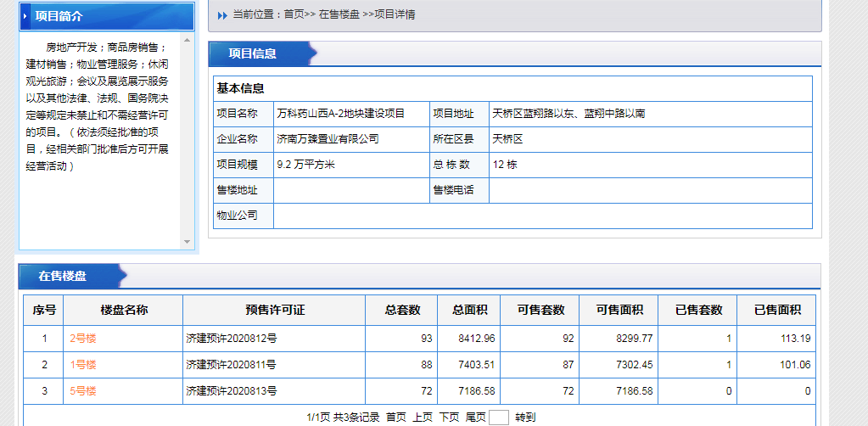
Task: Click the 已售面积 column header
Action: click(776, 311)
